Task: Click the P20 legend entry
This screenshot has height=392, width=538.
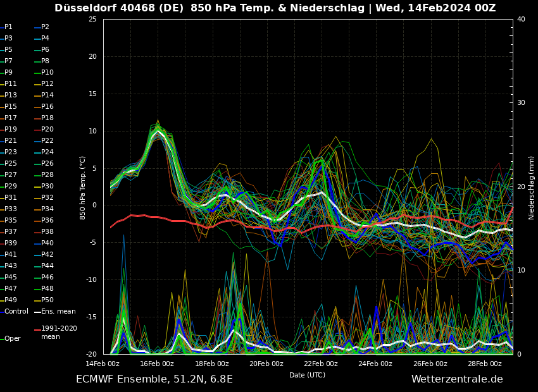Action: tap(47, 130)
